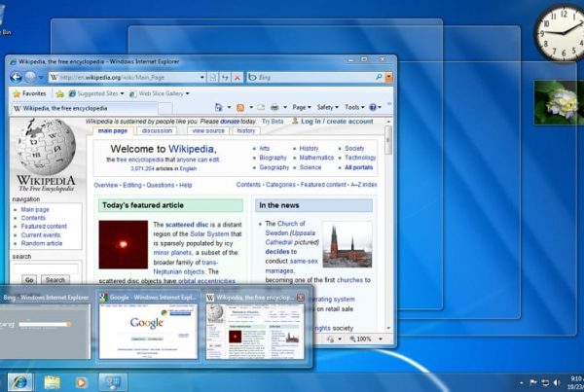Click the flower slideshow gadget photo

point(559,102)
